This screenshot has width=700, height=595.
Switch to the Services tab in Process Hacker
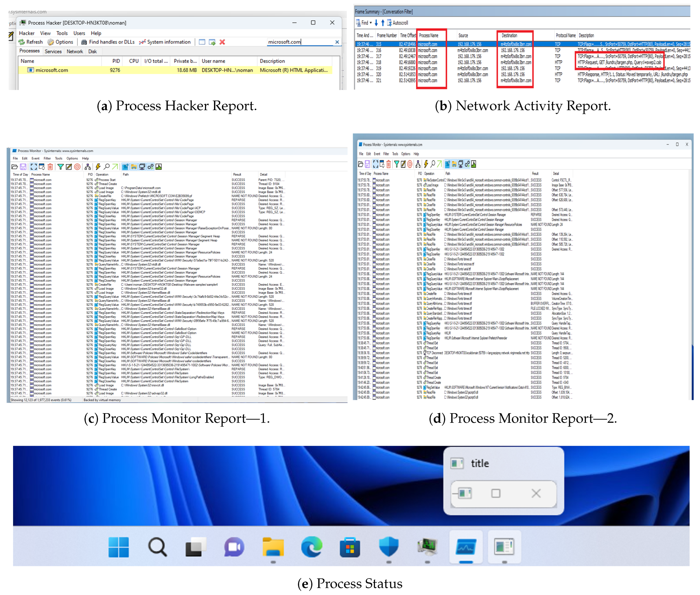coord(53,52)
